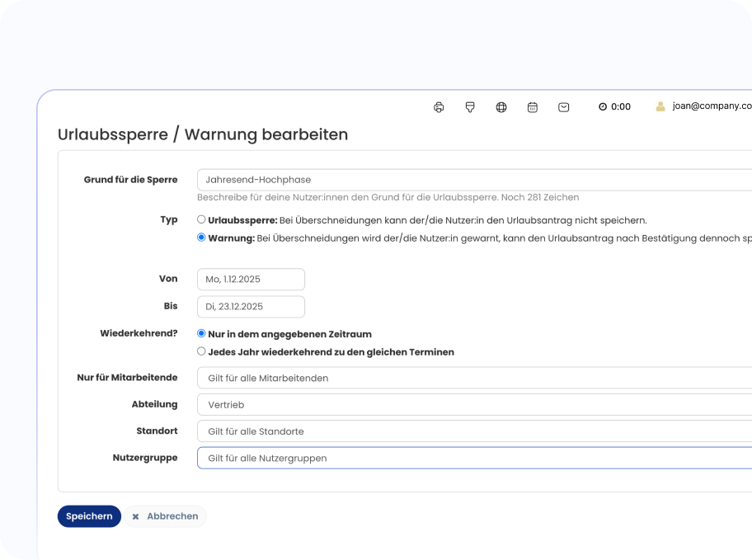Image resolution: width=752 pixels, height=560 pixels.
Task: Select the Urlaubssperre type radio button
Action: 201,219
